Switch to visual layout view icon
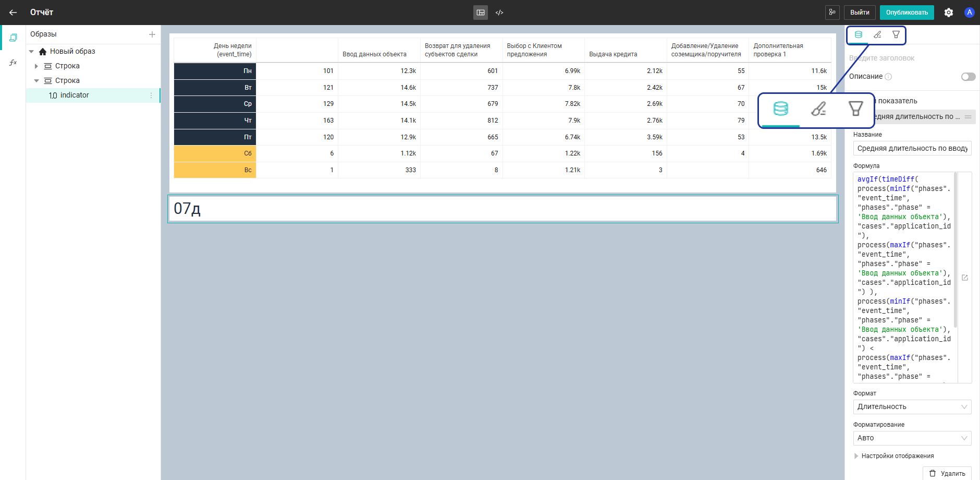This screenshot has width=980, height=480. (481, 13)
